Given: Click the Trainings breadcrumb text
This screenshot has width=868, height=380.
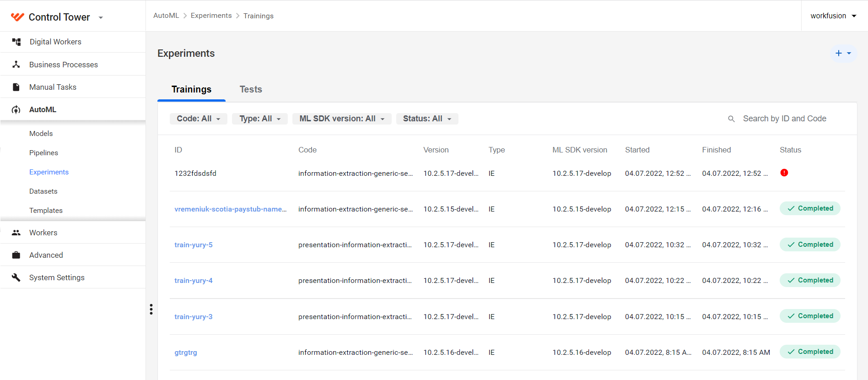Looking at the screenshot, I should click(259, 16).
